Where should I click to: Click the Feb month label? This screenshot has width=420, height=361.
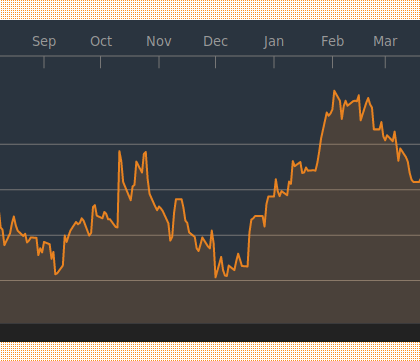click(x=332, y=41)
